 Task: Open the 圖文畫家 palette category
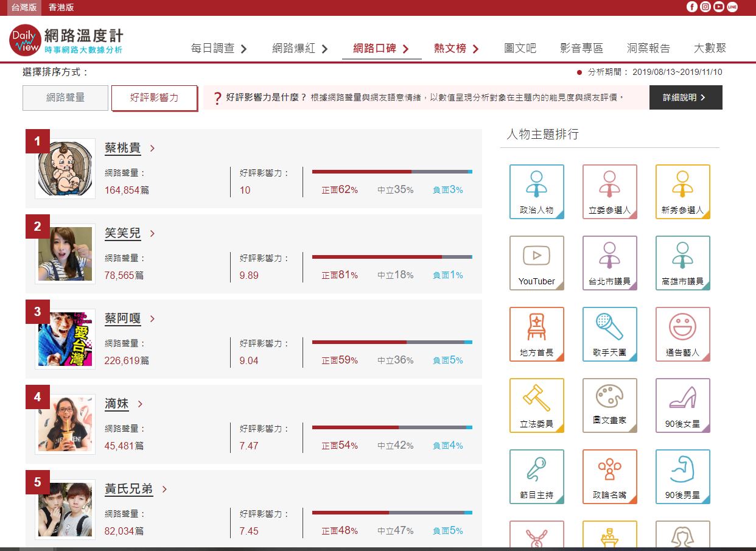pos(609,405)
